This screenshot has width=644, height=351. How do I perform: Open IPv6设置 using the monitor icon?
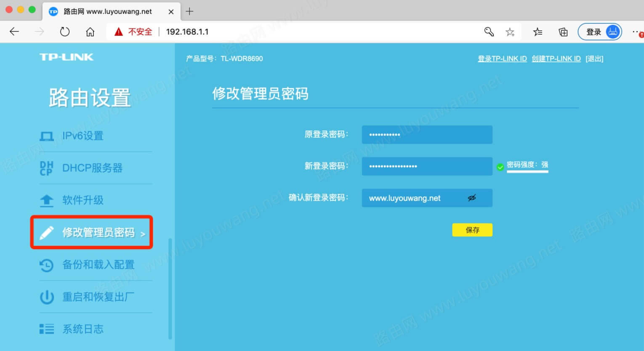point(47,136)
